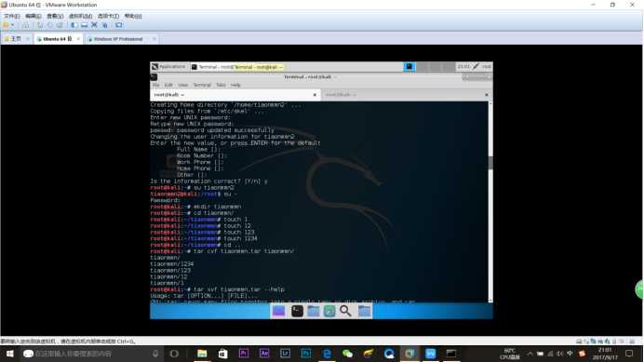Open VMware 编辑 menu

tap(33, 16)
